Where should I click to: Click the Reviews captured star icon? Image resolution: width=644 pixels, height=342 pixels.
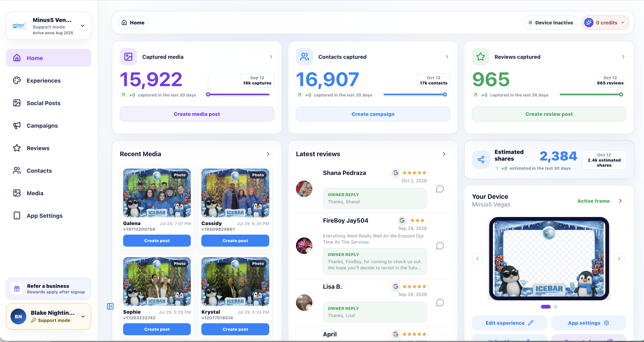pyautogui.click(x=480, y=57)
